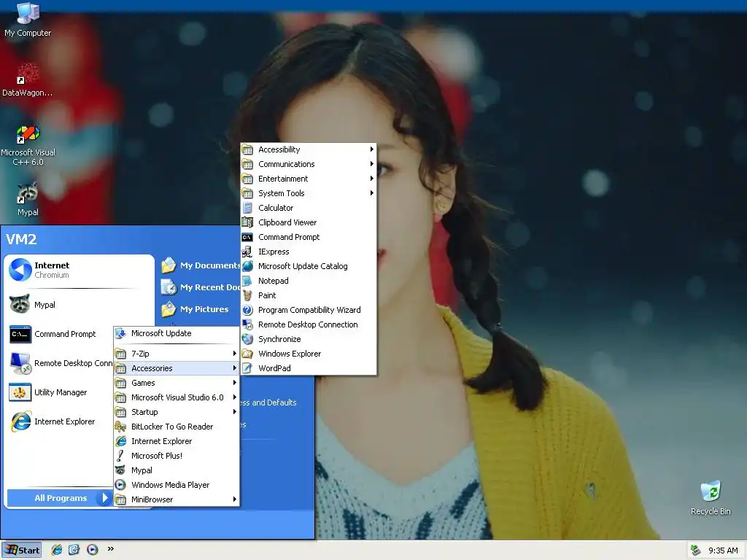This screenshot has width=747, height=560.
Task: Open Mypal pinned Start menu item
Action: [x=79, y=305]
